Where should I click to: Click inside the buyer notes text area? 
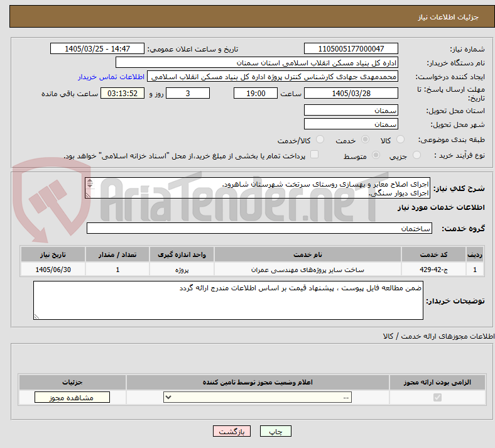(228, 300)
